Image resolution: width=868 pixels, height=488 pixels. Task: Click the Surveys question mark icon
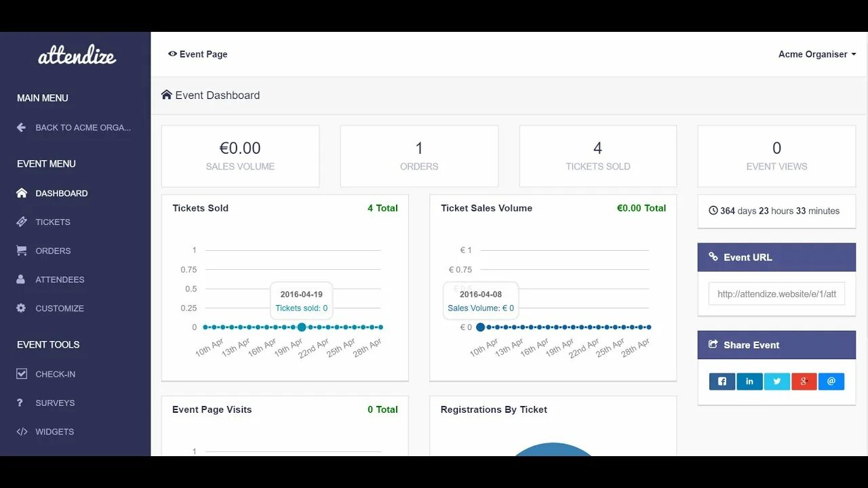coord(20,403)
